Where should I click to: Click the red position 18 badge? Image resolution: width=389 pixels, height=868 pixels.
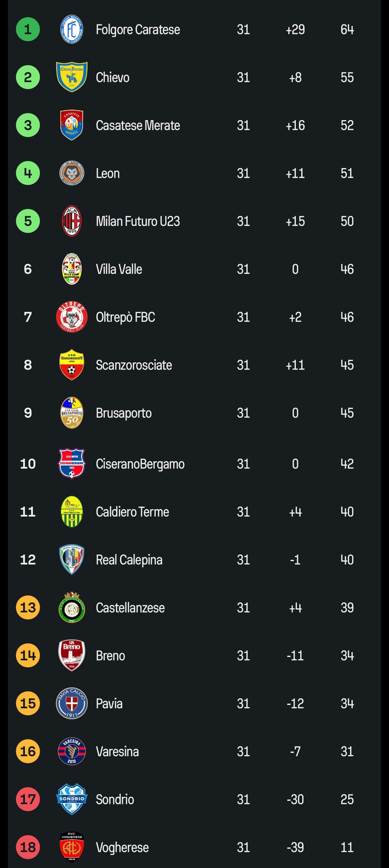[x=28, y=847]
